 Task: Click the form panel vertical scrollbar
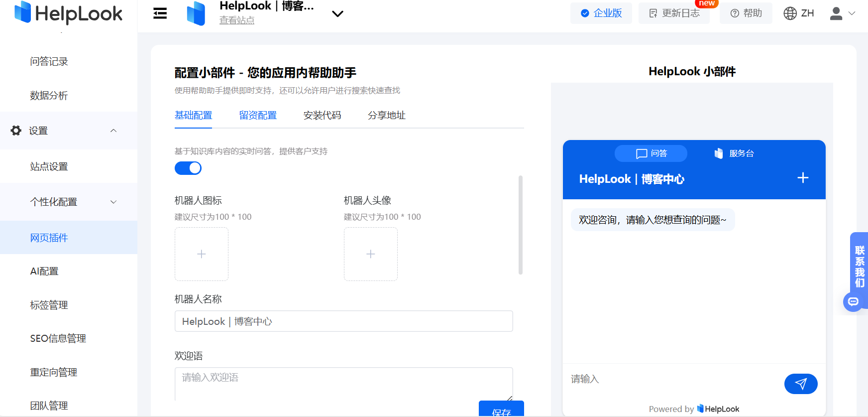click(521, 225)
